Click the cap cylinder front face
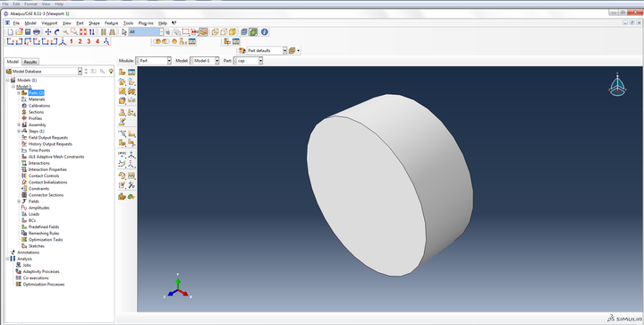The image size is (644, 325). coord(366,196)
